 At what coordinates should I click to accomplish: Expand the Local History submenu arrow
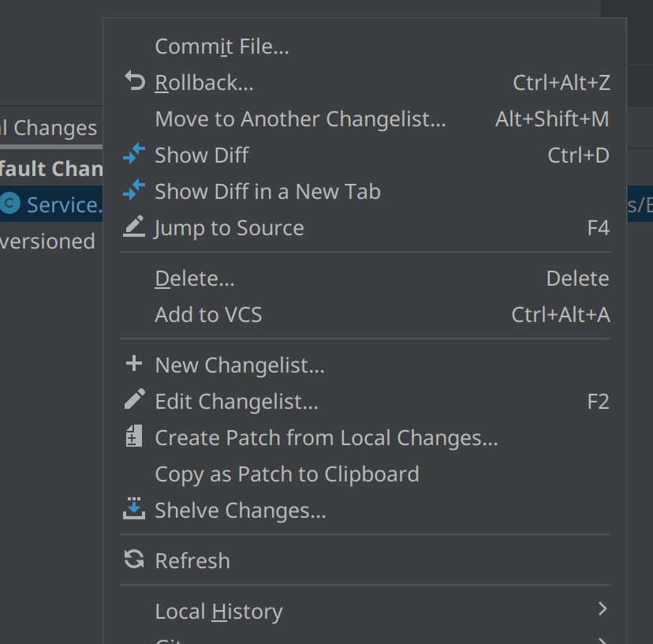603,609
